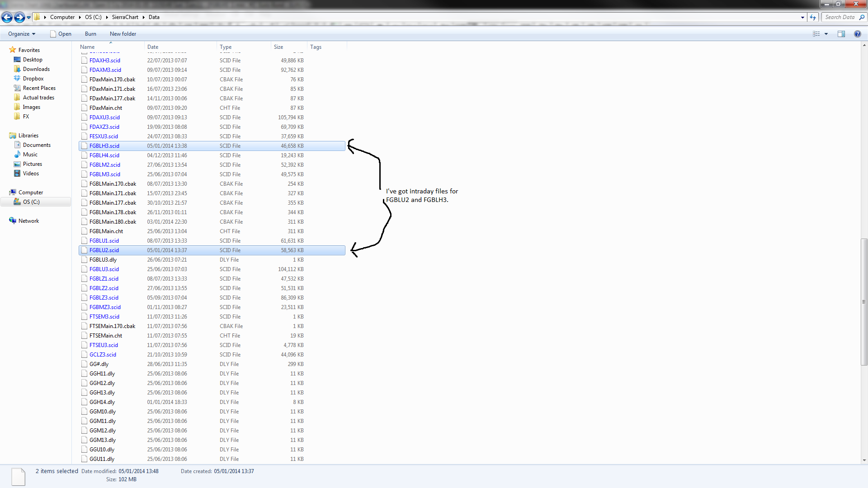The width and height of the screenshot is (868, 488).
Task: Click inside the Search Data field
Action: point(840,17)
